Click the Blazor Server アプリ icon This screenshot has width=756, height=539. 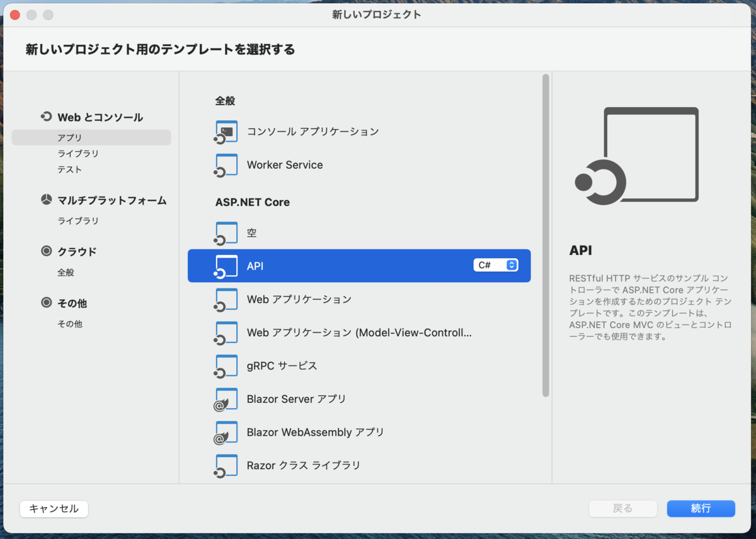coord(226,399)
